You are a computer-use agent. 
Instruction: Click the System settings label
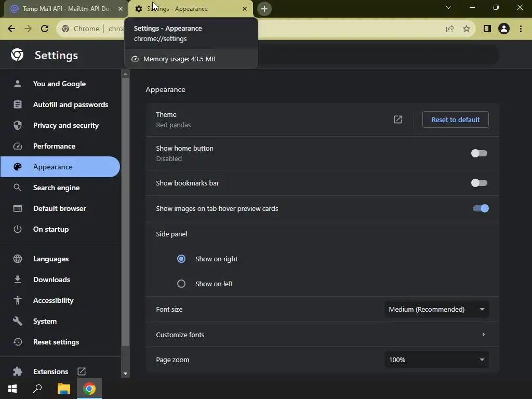coord(45,321)
